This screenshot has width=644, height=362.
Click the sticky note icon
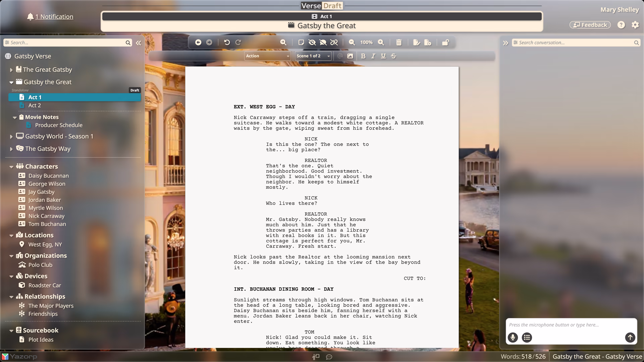[x=301, y=42]
